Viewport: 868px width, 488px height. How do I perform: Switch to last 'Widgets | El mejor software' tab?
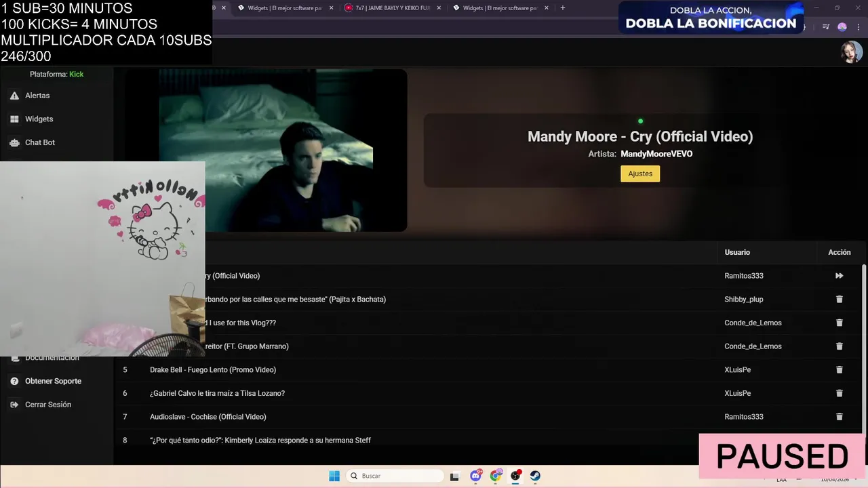click(500, 8)
